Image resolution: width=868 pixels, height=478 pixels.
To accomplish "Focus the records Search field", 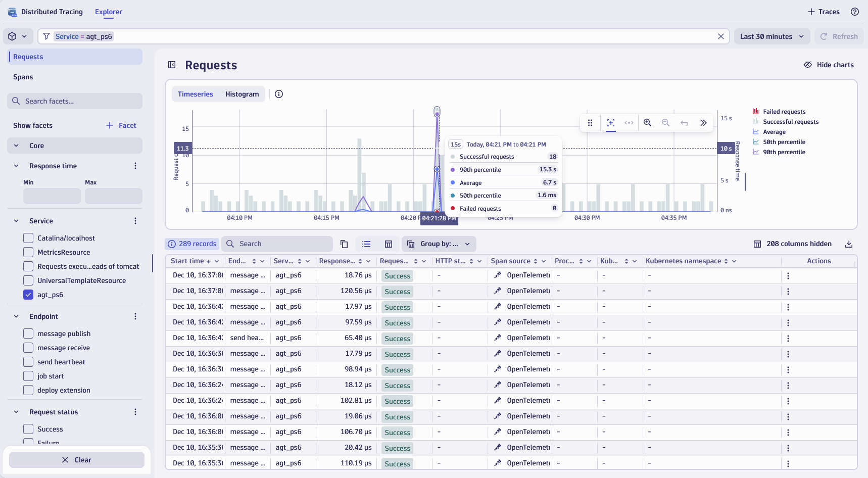I will (277, 244).
